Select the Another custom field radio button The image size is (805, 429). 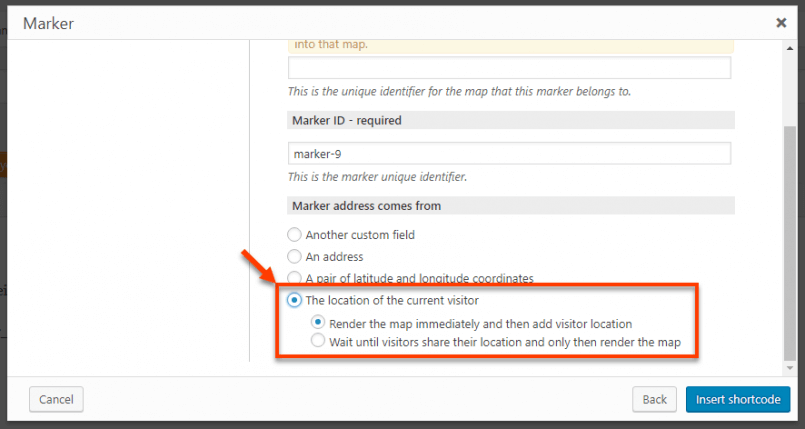[x=294, y=235]
